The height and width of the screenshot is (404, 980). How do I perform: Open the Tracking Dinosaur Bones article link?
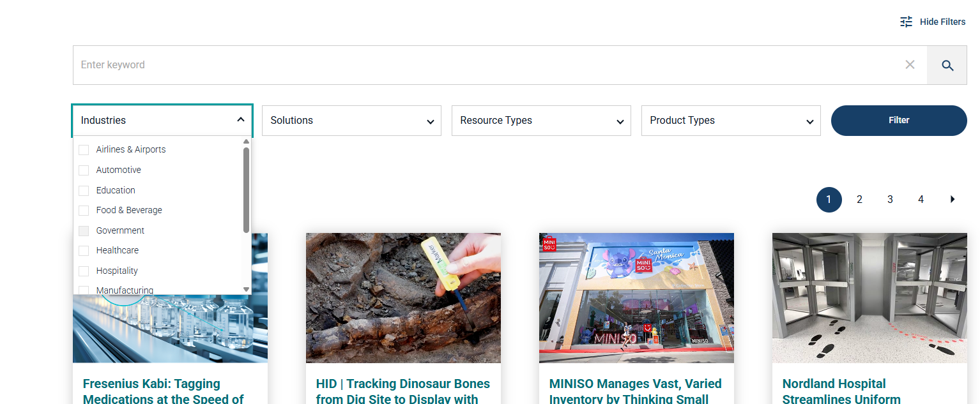(402, 391)
